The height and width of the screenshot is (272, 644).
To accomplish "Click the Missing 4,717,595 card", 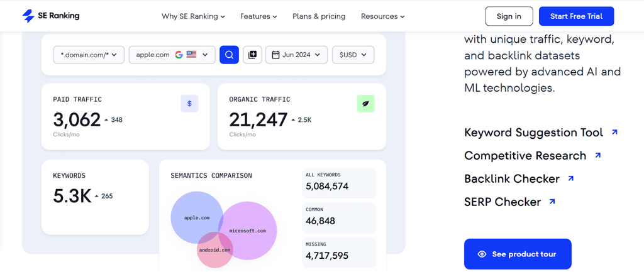I will (x=339, y=252).
